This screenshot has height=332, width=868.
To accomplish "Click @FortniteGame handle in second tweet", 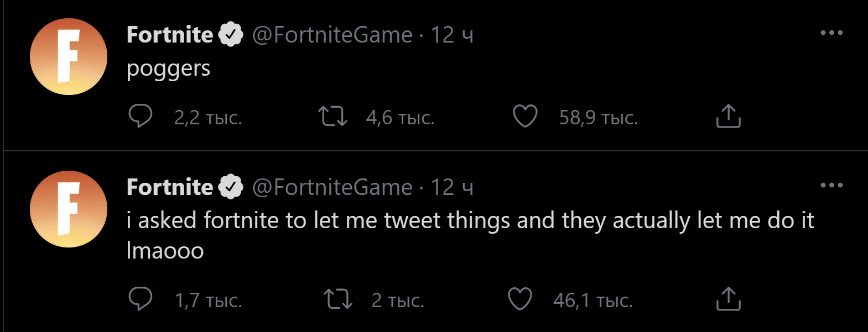I will (x=332, y=187).
